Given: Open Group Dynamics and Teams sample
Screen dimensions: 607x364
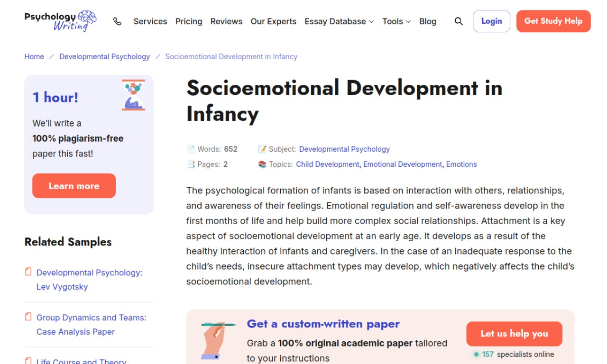Looking at the screenshot, I should tap(91, 325).
